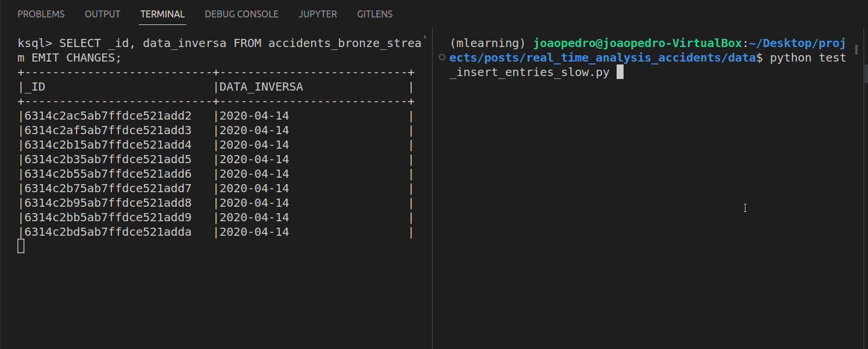Click the row ID ending in 521add2
Viewport: 868px width, 349px height.
[108, 116]
